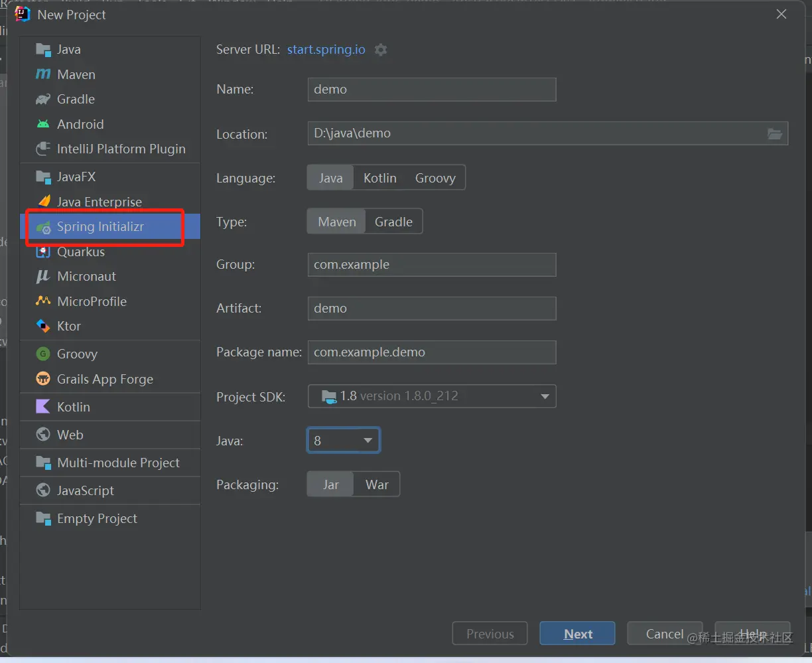Click the Android robot icon
The image size is (812, 663).
[43, 124]
